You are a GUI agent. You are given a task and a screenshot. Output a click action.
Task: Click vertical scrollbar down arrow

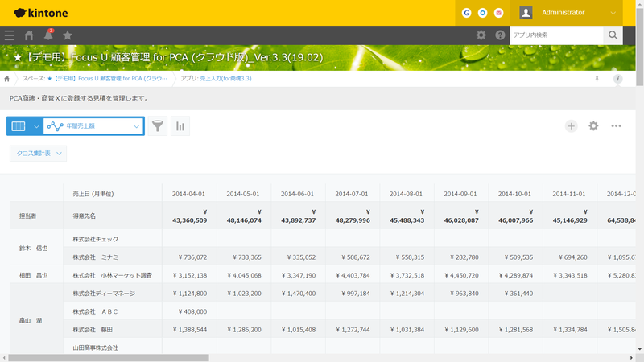639,349
